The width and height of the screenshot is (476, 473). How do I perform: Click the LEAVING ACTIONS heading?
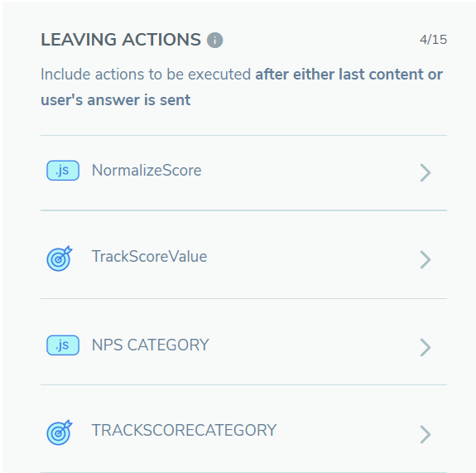coord(121,40)
